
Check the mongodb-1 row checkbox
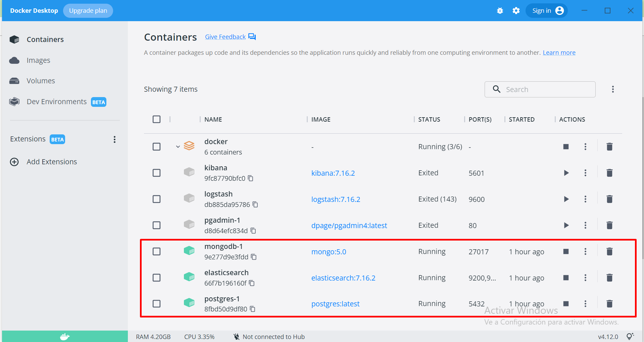pos(156,252)
